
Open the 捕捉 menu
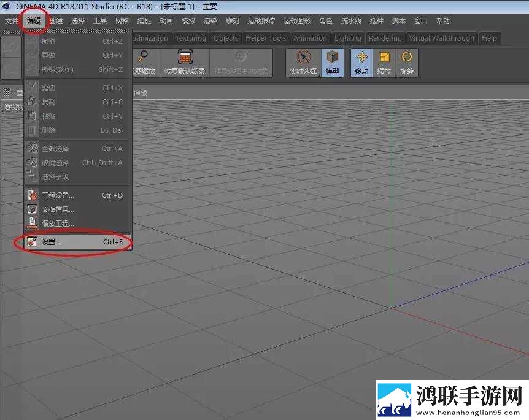point(144,21)
